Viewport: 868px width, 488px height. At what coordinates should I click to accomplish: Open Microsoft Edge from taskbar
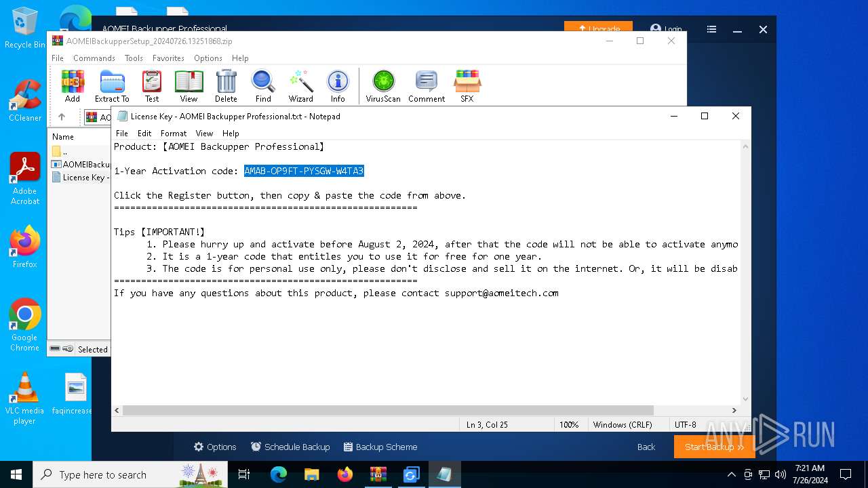pyautogui.click(x=279, y=474)
